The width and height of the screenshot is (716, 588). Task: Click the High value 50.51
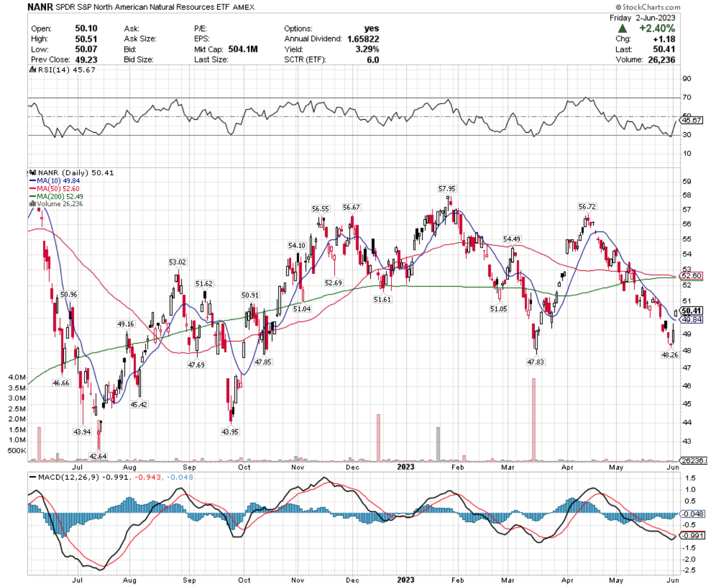[x=86, y=39]
